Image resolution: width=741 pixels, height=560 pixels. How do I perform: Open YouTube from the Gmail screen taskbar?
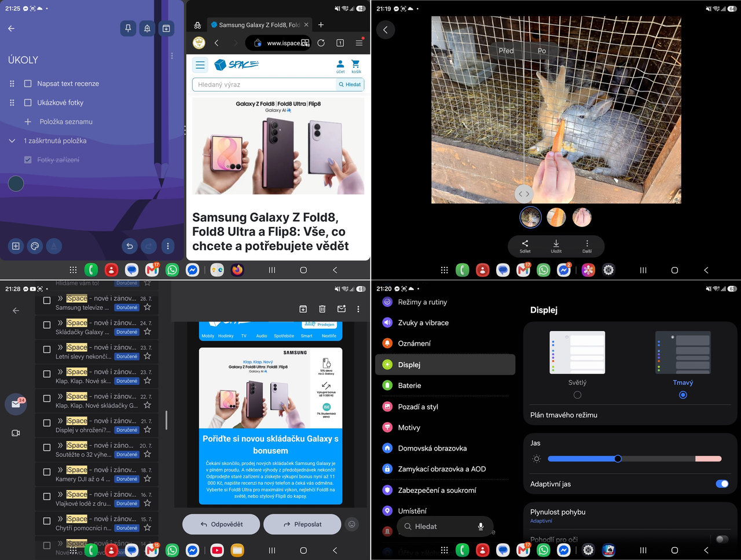tap(217, 550)
